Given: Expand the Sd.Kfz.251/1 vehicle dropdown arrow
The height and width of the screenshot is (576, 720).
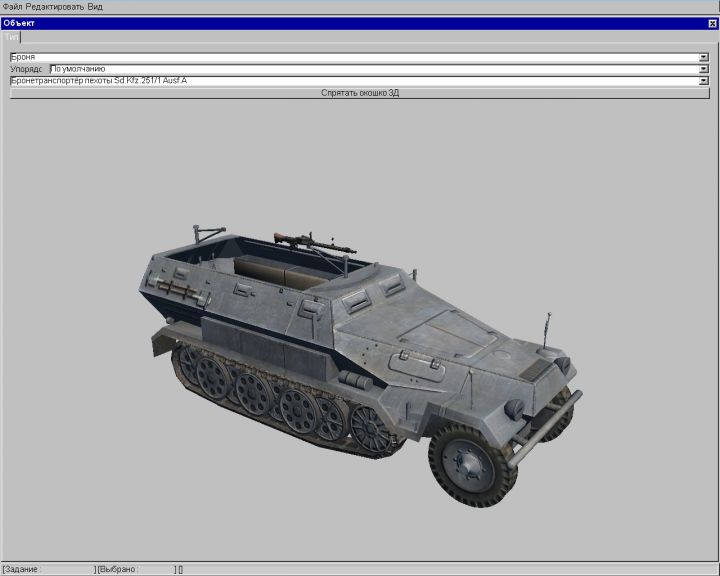Looking at the screenshot, I should (704, 80).
